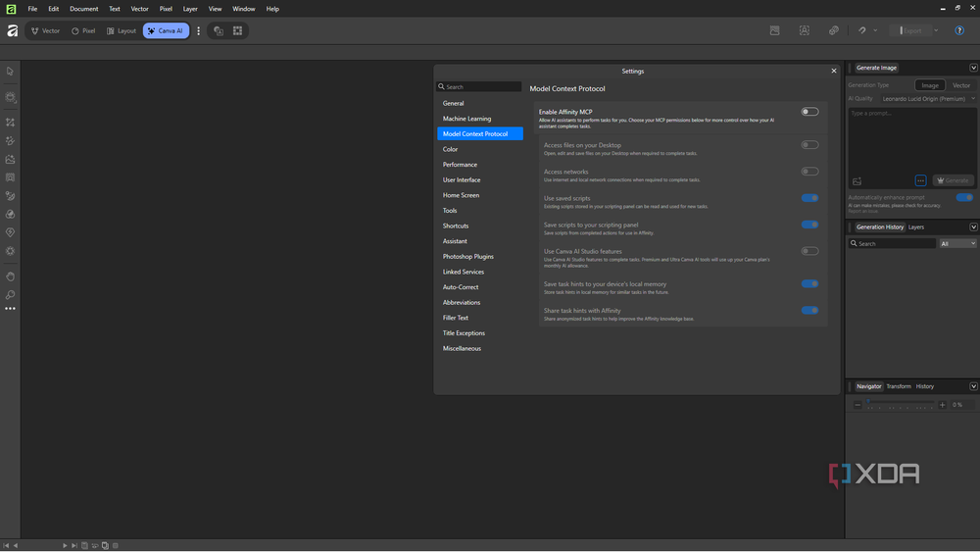The height and width of the screenshot is (552, 980).
Task: Click the Navigator zoom in plus button
Action: [x=943, y=405]
